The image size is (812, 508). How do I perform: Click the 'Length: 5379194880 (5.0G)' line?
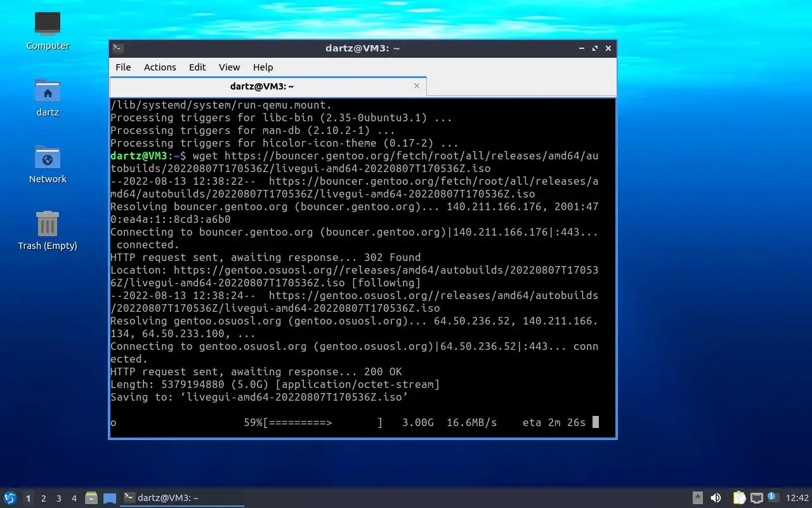coord(275,384)
